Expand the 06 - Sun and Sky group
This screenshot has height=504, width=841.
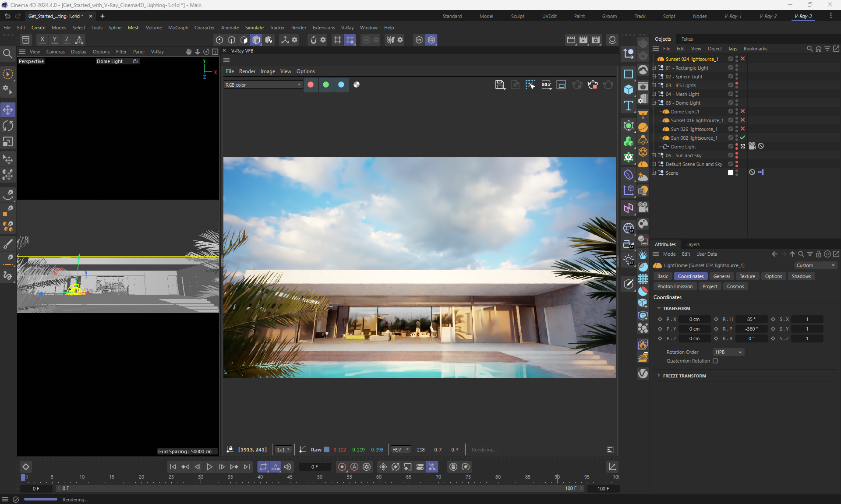point(654,155)
